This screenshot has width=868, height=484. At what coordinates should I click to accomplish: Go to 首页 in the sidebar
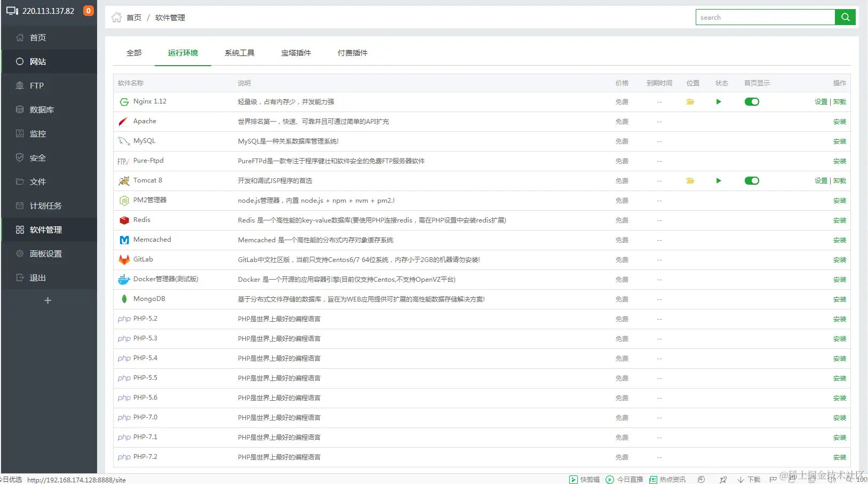49,37
